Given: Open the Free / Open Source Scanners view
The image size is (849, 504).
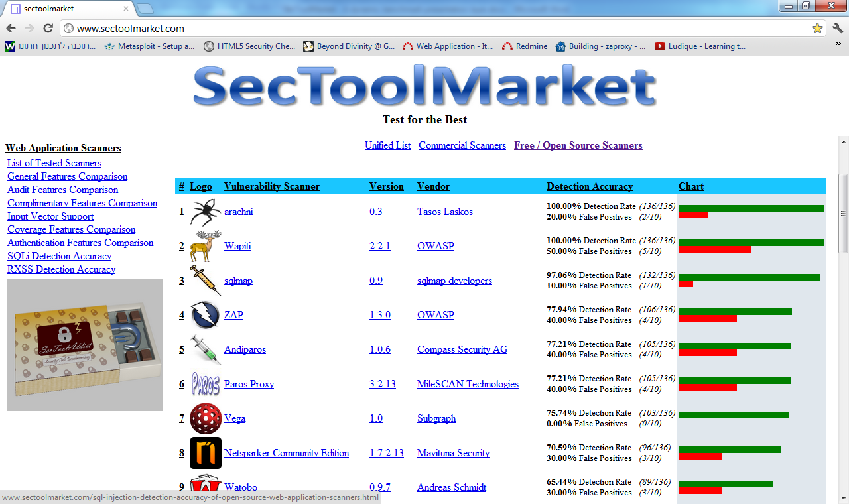Looking at the screenshot, I should click(x=578, y=145).
